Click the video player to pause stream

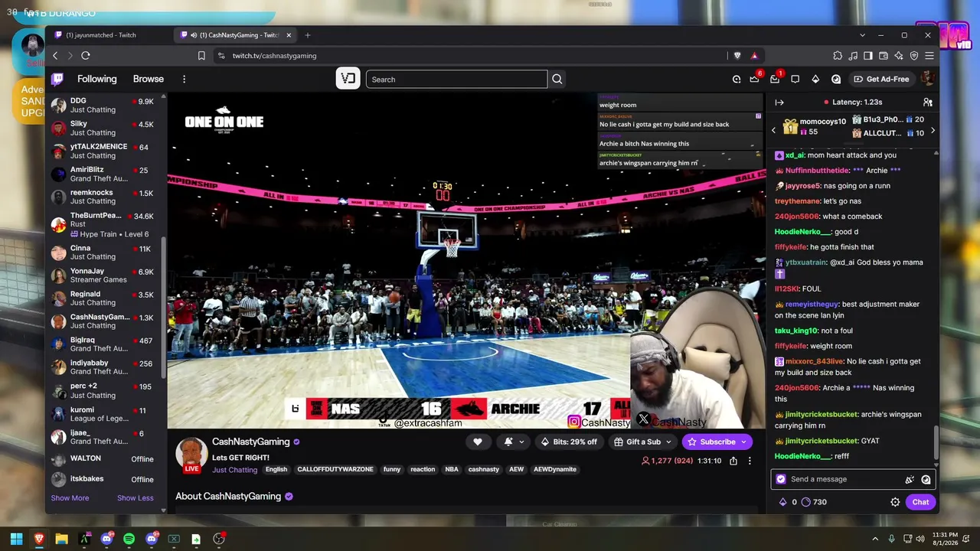click(x=466, y=260)
